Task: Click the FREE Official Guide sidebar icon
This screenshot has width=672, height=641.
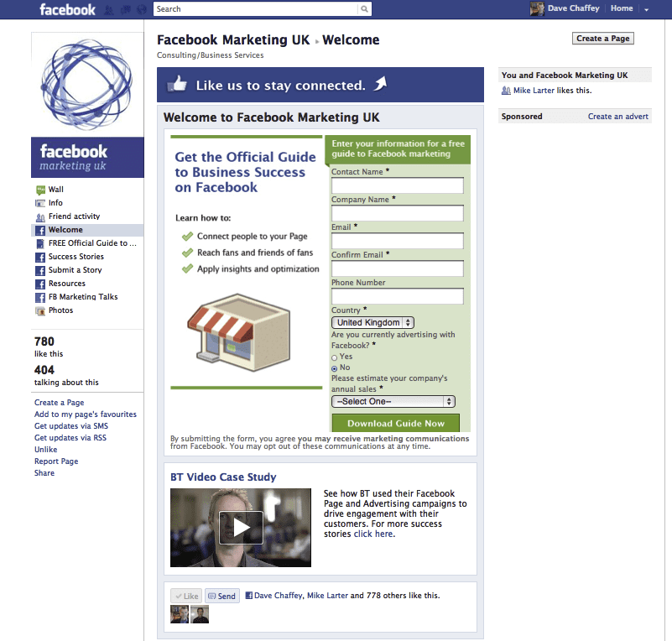Action: click(40, 244)
